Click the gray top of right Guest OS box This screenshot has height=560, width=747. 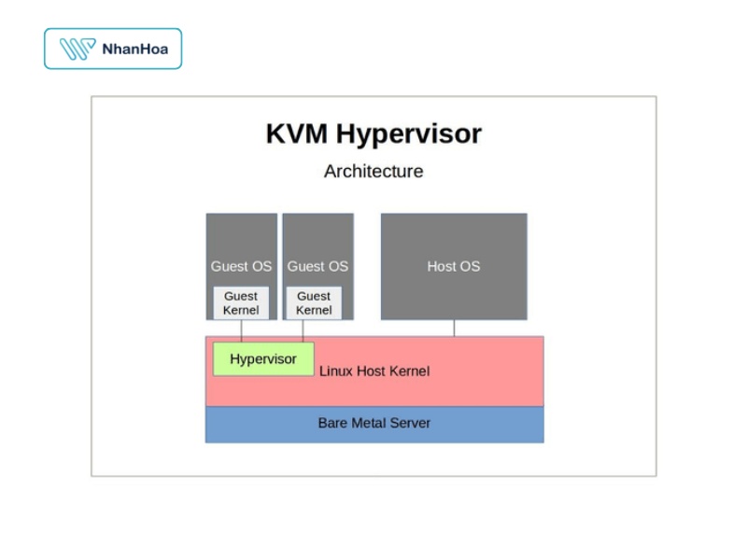point(317,233)
